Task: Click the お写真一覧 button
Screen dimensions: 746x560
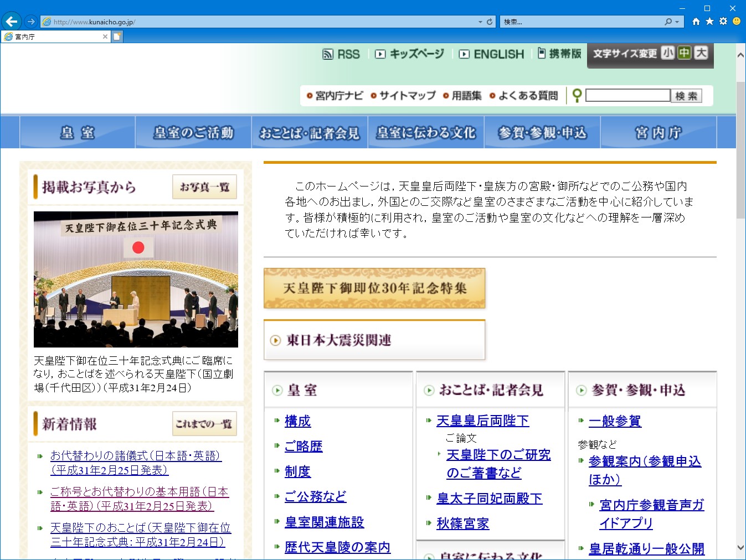Action: 204,187
